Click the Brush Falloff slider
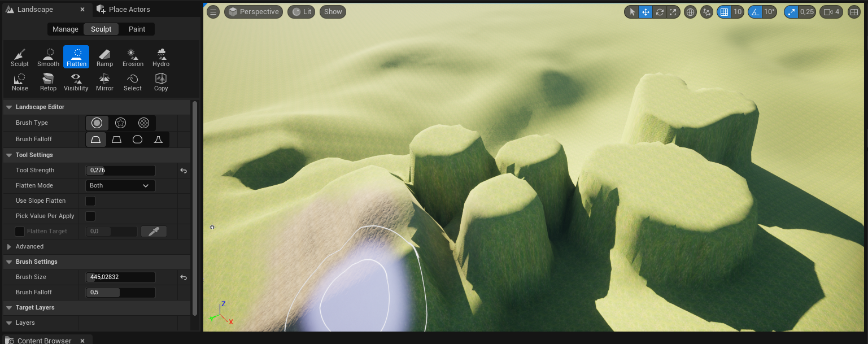The image size is (868, 344). 120,293
